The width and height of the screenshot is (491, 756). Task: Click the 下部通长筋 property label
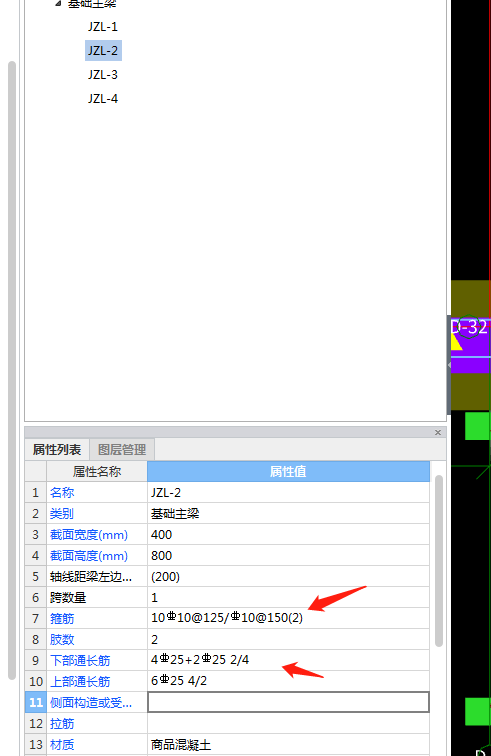[80, 661]
